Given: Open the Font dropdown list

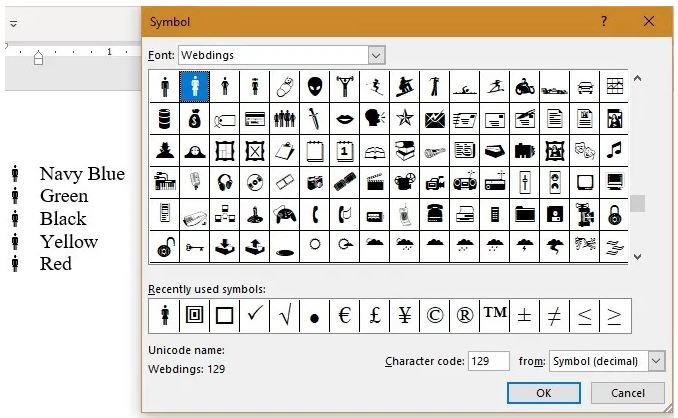Looking at the screenshot, I should tap(376, 55).
